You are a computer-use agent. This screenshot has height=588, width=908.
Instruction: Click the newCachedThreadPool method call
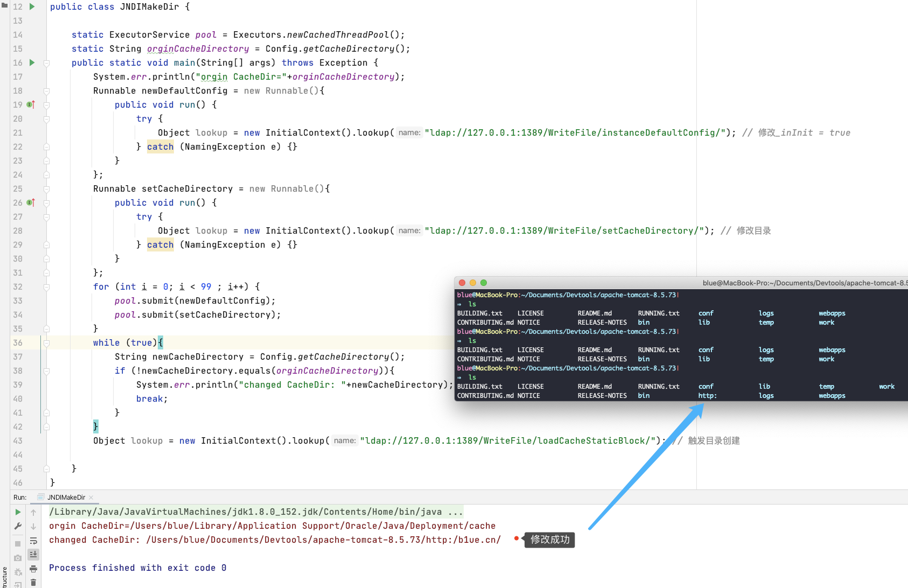coord(337,34)
